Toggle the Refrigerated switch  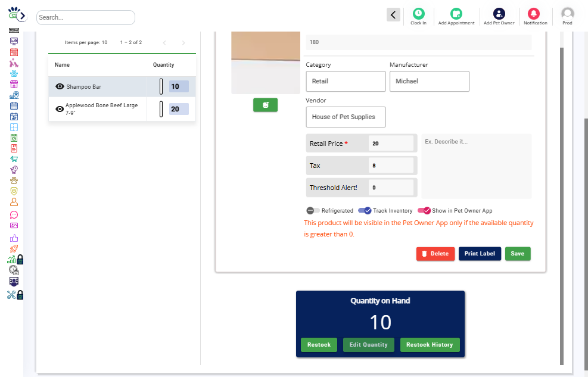click(x=313, y=211)
